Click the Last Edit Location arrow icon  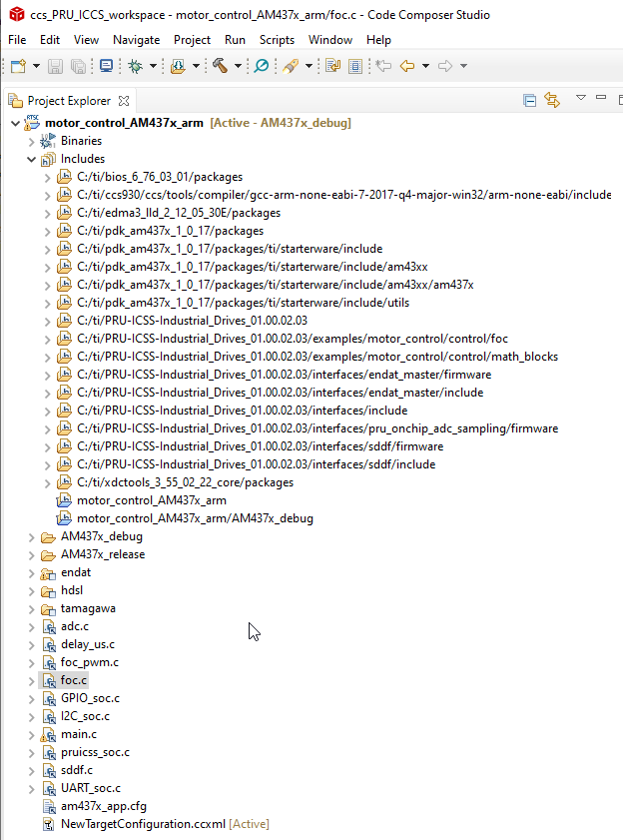coord(383,66)
